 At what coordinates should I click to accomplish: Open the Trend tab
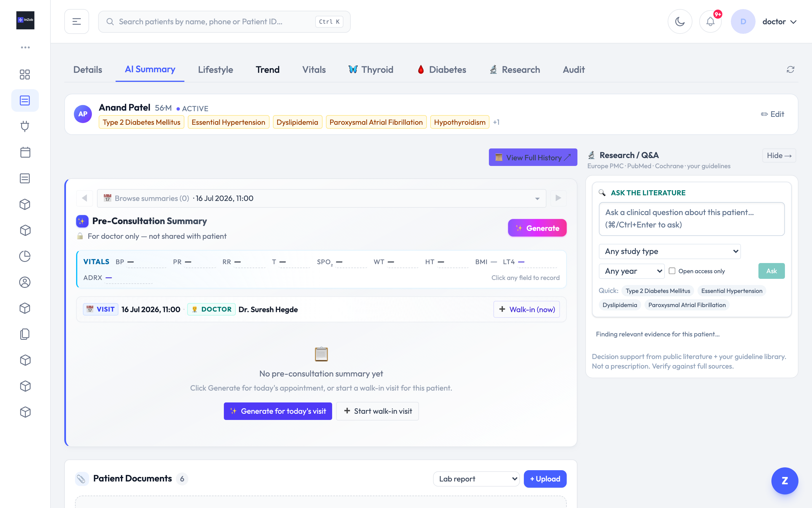(267, 69)
